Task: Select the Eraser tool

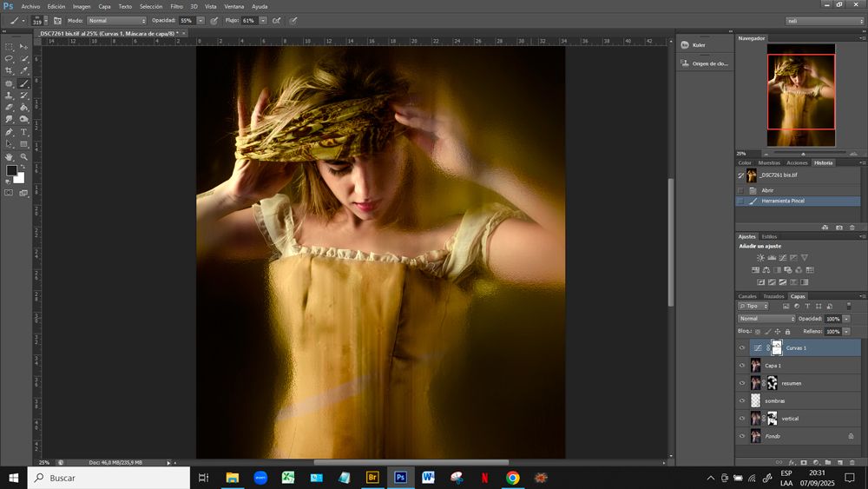Action: pos(9,108)
